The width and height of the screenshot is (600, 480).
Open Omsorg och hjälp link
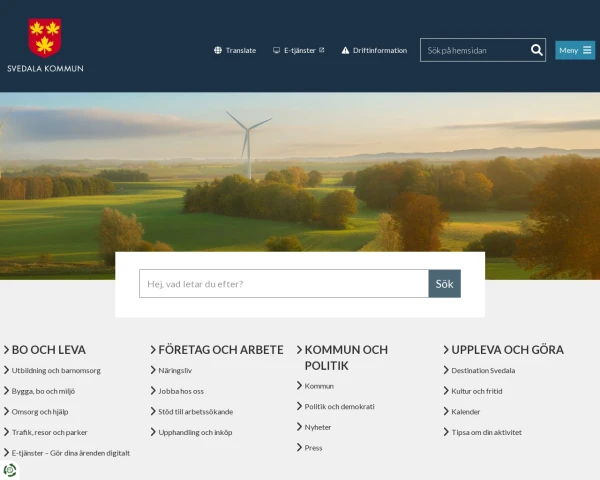pyautogui.click(x=40, y=412)
